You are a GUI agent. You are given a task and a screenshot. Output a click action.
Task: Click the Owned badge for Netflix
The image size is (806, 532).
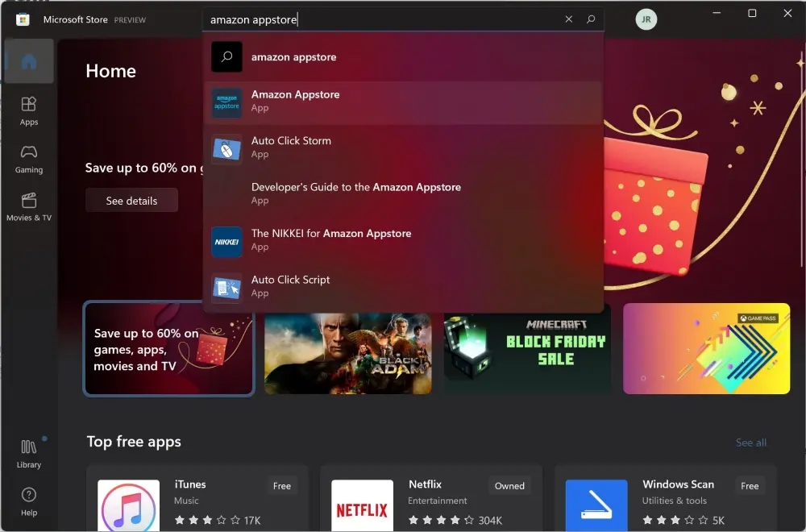(509, 486)
